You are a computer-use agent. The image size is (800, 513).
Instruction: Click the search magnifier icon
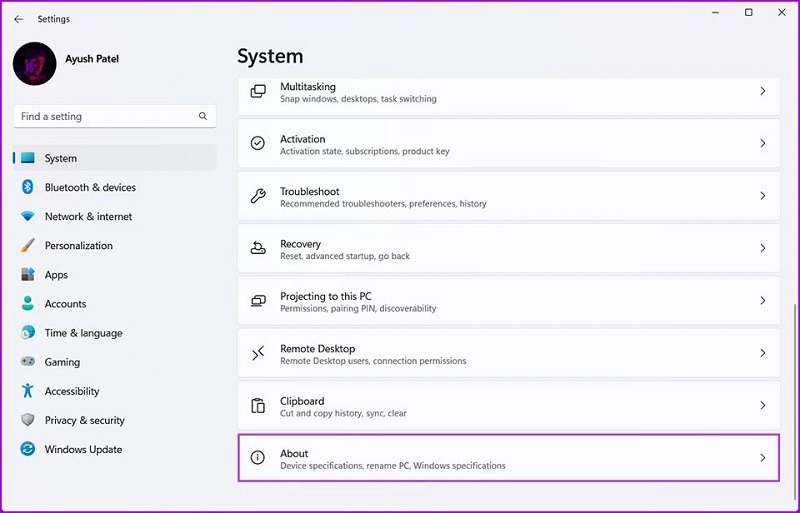click(203, 117)
